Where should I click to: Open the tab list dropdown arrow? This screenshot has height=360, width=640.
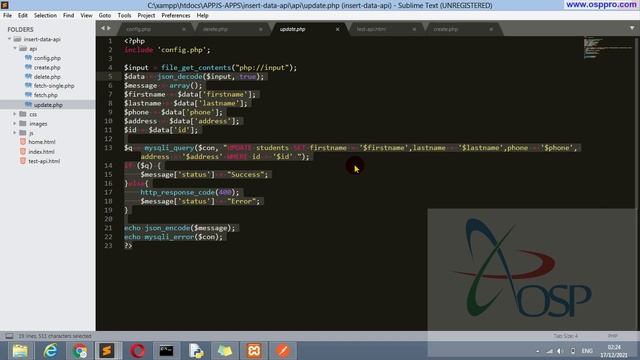pyautogui.click(x=632, y=28)
